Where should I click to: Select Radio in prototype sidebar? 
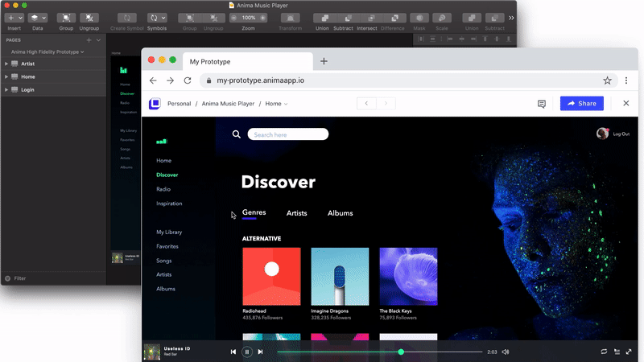pos(163,189)
